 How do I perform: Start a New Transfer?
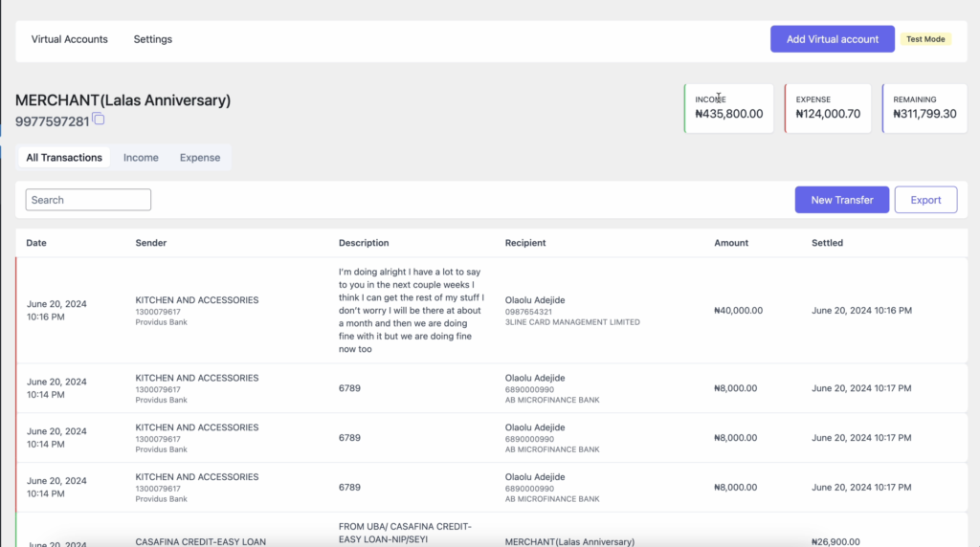(x=841, y=200)
